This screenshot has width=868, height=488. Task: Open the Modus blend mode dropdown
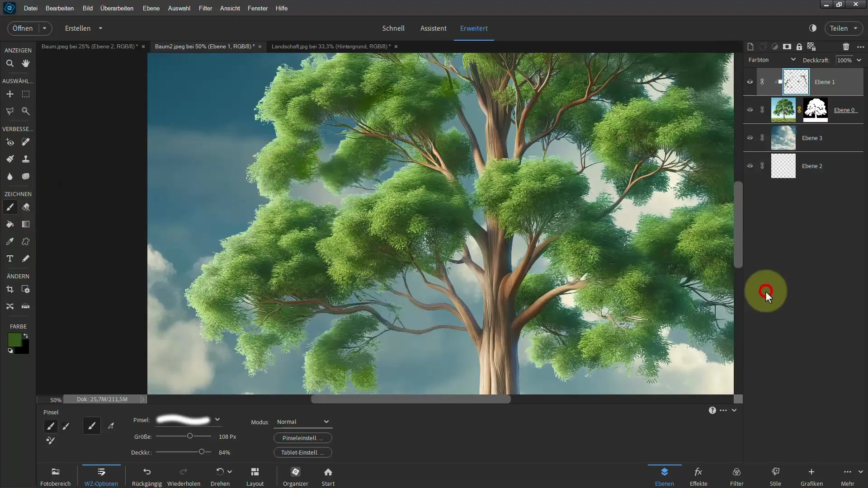pos(302,421)
